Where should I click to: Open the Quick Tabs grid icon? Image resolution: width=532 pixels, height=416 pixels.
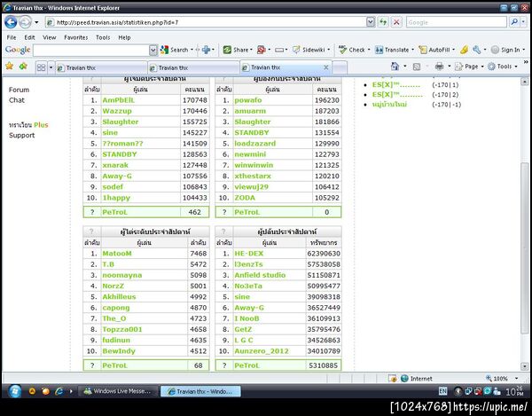tap(41, 67)
